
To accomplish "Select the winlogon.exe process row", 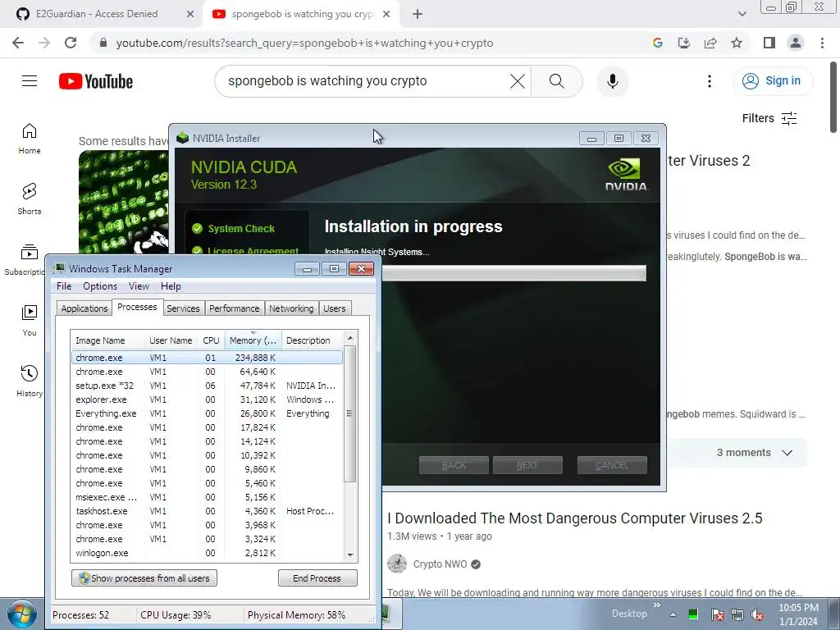I will [x=207, y=553].
